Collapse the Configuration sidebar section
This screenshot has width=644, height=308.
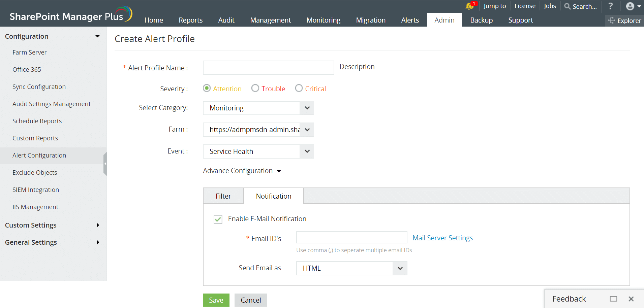(97, 36)
